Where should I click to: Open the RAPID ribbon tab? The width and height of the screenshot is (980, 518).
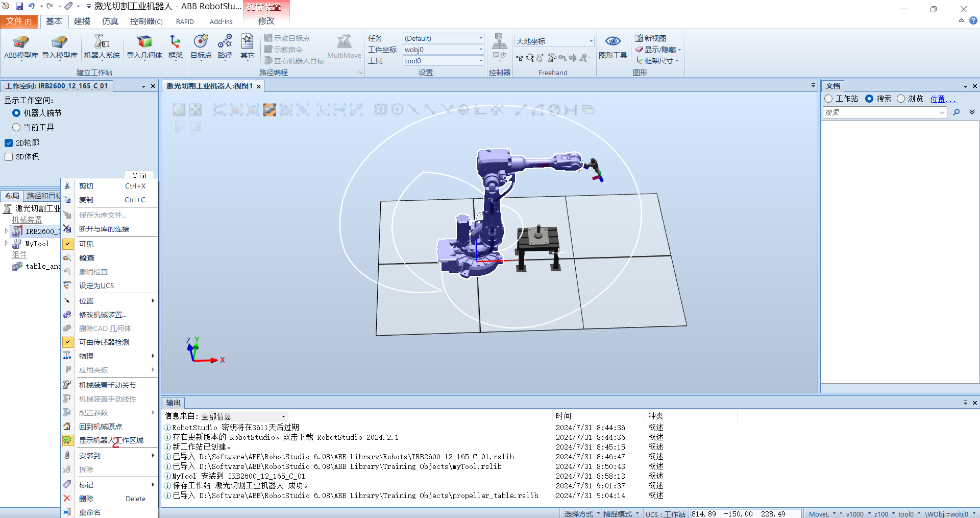(x=185, y=21)
